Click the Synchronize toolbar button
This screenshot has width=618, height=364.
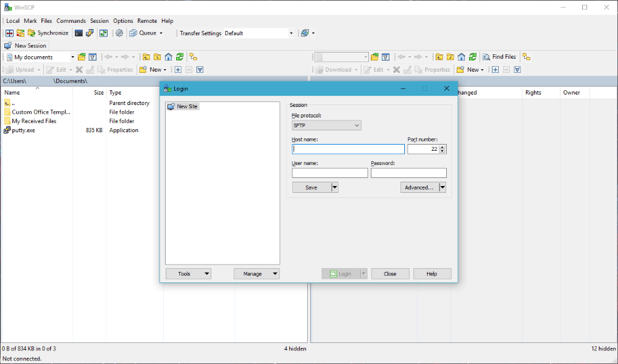click(48, 33)
